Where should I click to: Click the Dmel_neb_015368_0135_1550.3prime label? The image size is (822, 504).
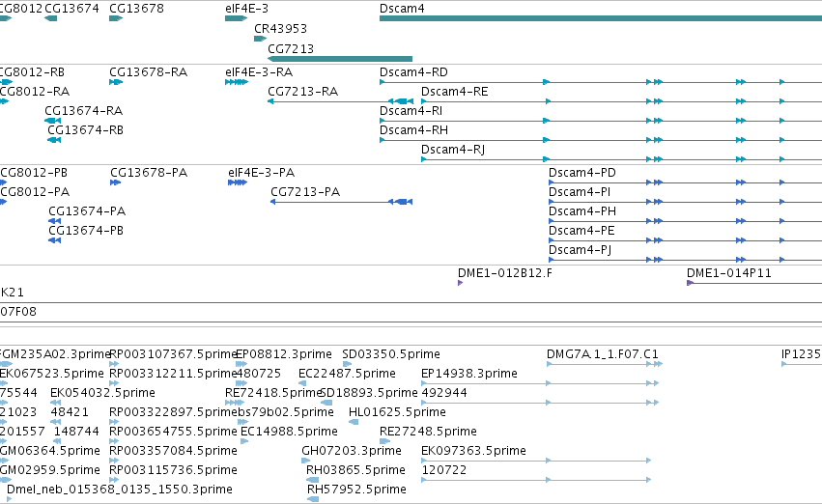point(120,490)
